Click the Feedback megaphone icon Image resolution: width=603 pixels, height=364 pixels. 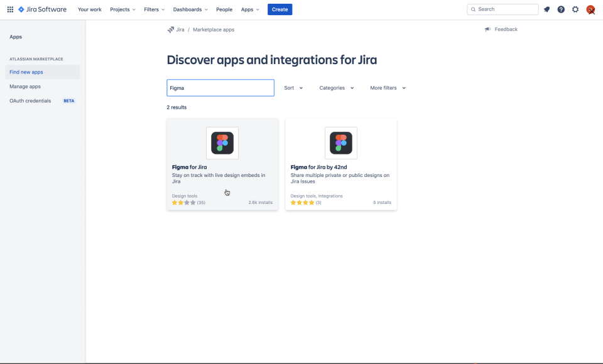click(487, 29)
